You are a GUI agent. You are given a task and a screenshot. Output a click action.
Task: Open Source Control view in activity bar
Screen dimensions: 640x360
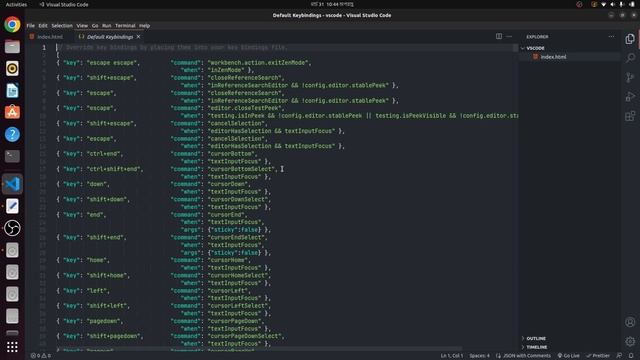click(x=630, y=77)
